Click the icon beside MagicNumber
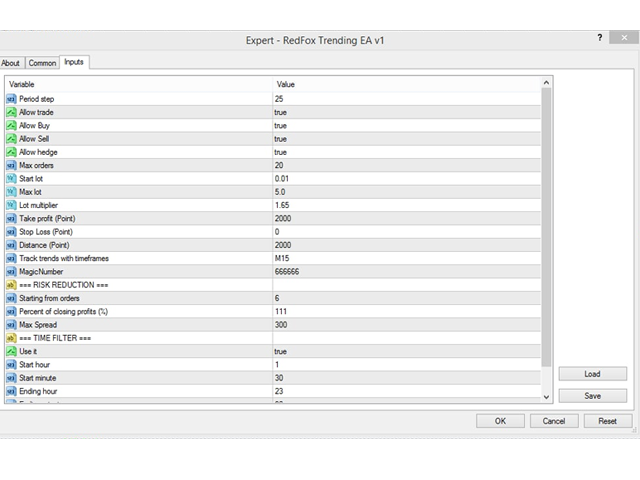 (11, 271)
